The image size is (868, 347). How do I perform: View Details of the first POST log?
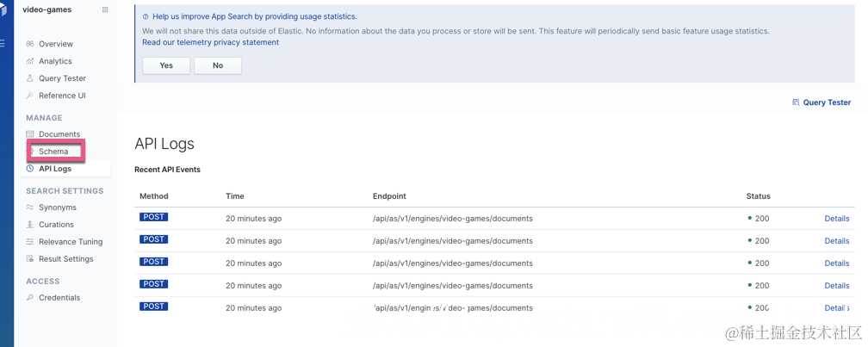tap(836, 219)
